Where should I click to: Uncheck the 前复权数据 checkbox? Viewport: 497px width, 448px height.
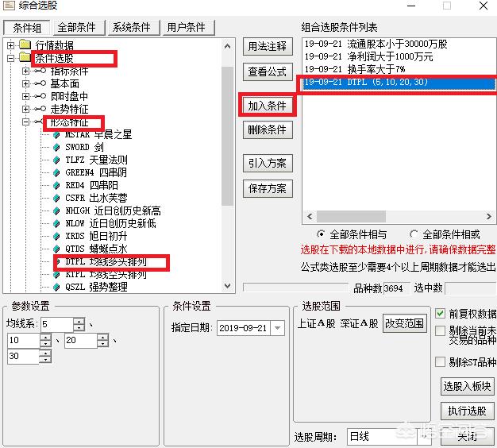point(441,314)
